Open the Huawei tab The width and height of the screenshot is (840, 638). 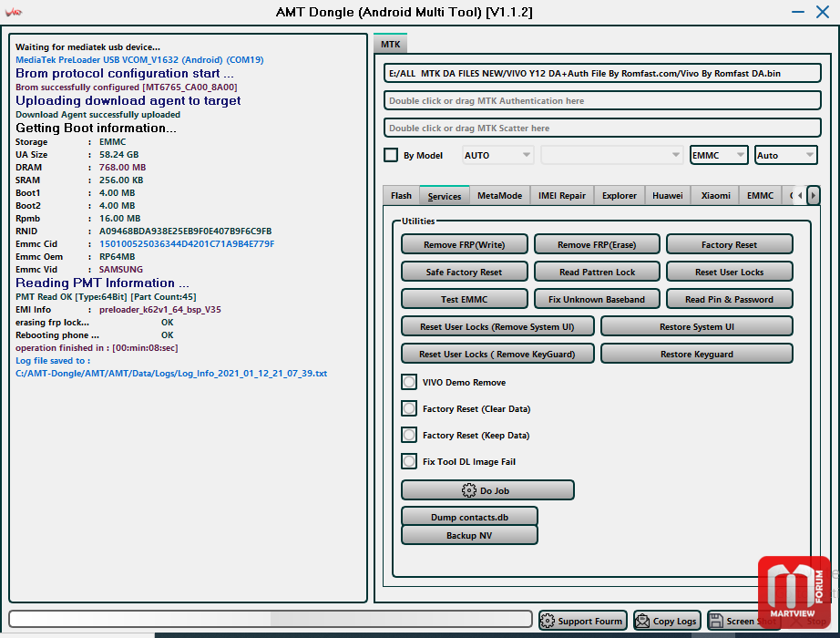click(x=668, y=196)
